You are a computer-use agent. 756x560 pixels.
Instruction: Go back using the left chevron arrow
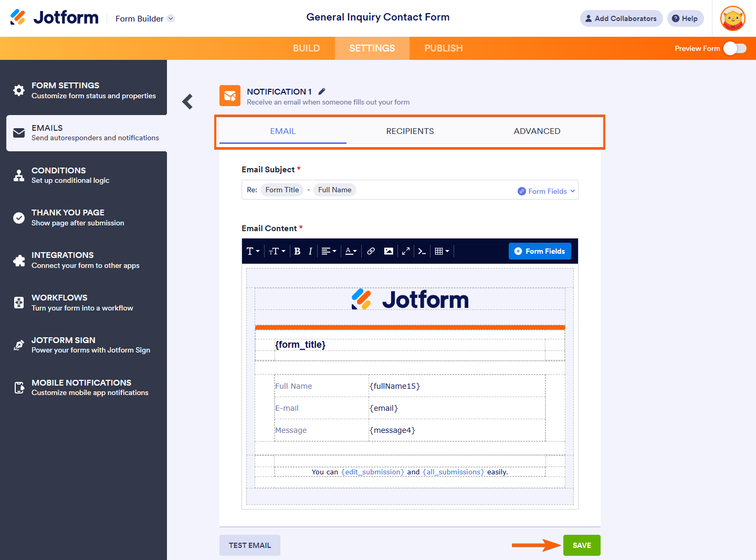[187, 101]
